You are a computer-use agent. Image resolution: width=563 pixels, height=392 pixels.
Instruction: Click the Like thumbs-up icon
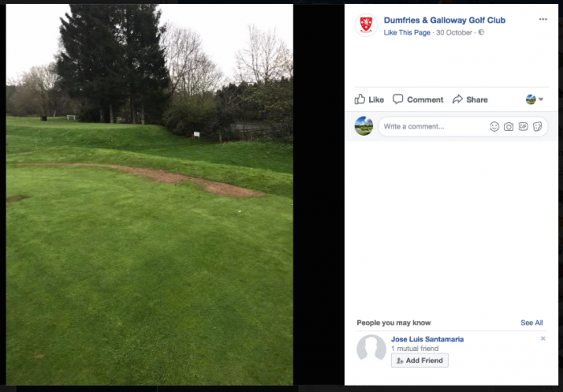tap(360, 99)
